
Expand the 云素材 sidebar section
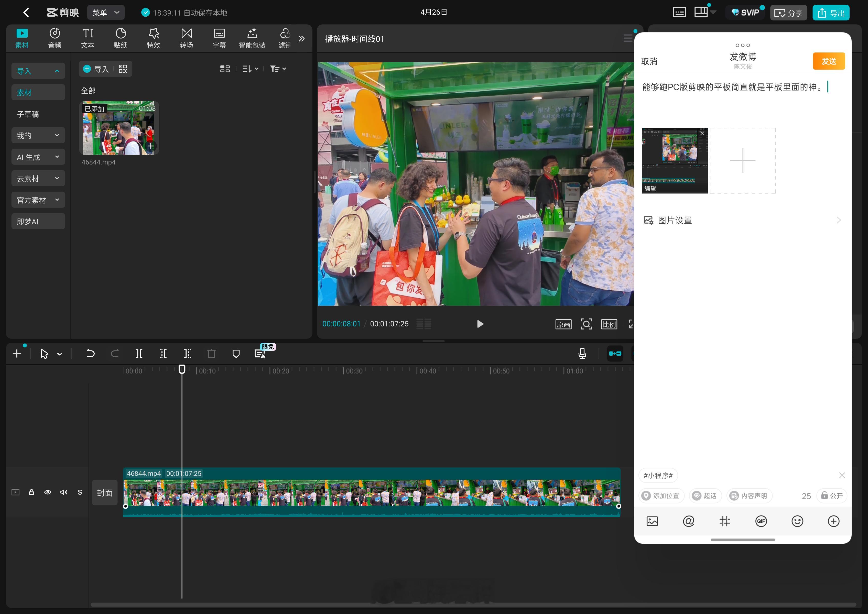pos(38,179)
